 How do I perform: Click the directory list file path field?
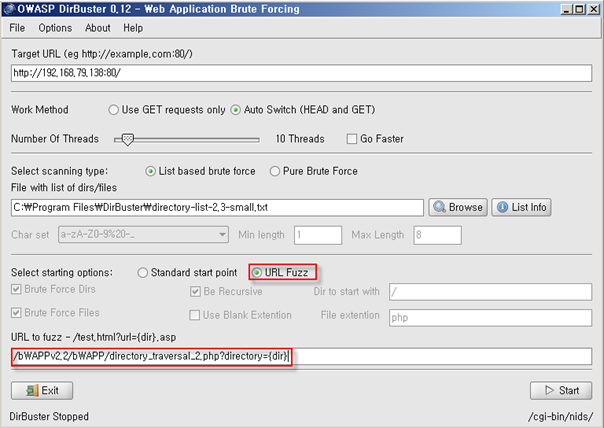coord(217,208)
